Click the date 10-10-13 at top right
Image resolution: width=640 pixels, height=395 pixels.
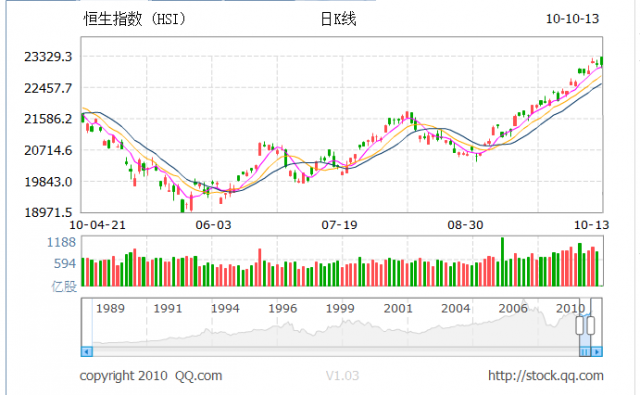click(572, 19)
